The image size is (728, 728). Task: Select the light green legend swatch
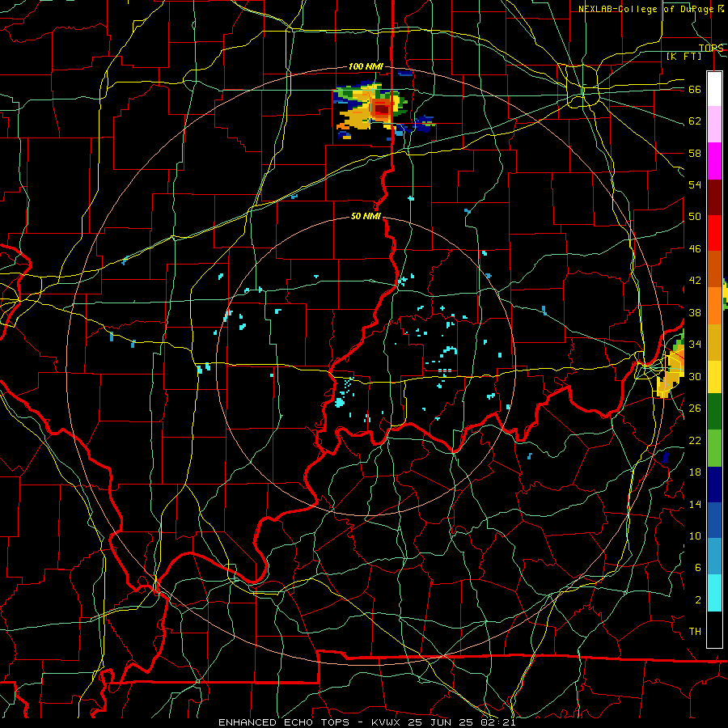[714, 448]
